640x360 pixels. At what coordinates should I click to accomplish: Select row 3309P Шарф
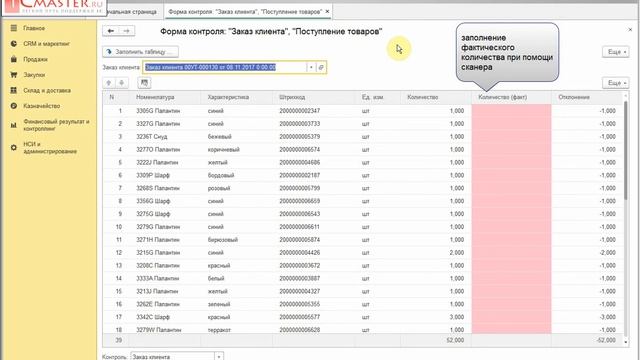coord(362,175)
